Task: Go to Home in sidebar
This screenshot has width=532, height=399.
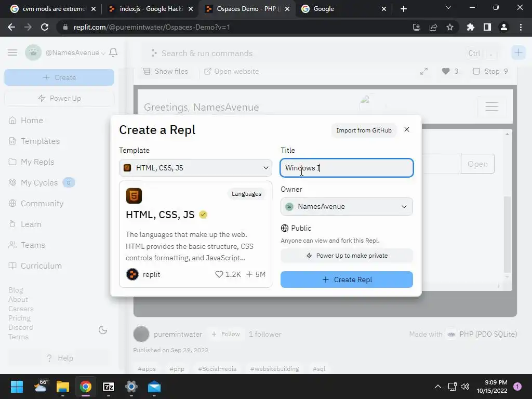Action: click(x=32, y=121)
